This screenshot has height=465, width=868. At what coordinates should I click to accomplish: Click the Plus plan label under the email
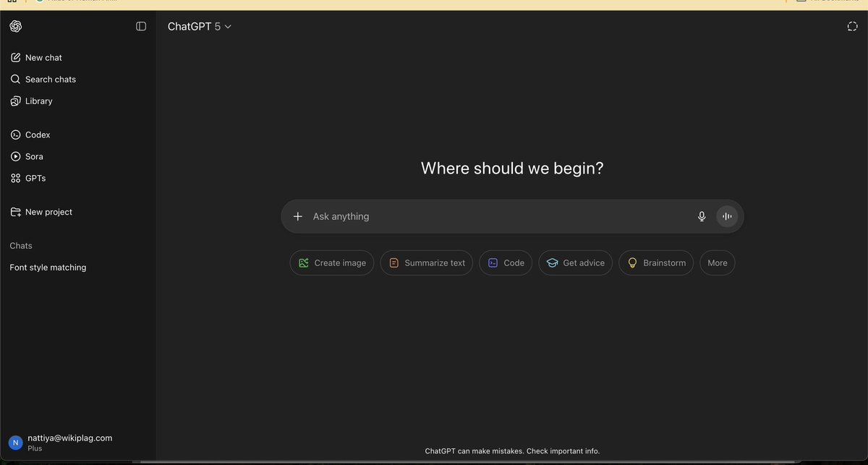coord(35,448)
